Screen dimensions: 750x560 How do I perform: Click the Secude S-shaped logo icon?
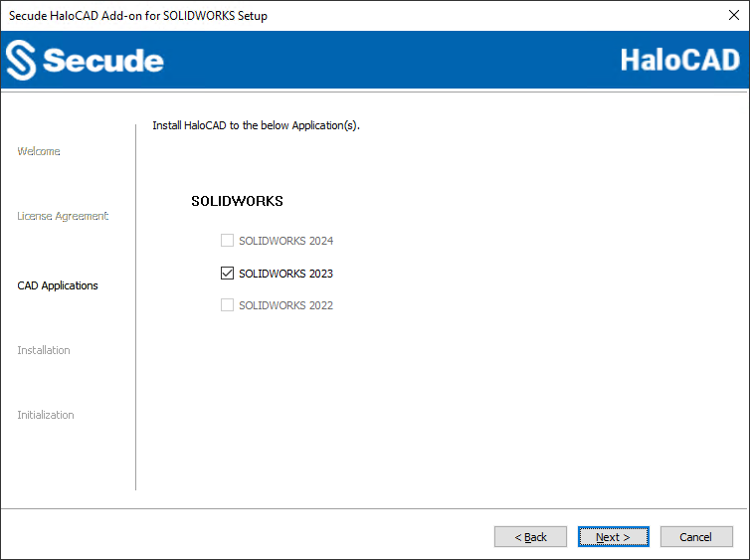[21, 61]
